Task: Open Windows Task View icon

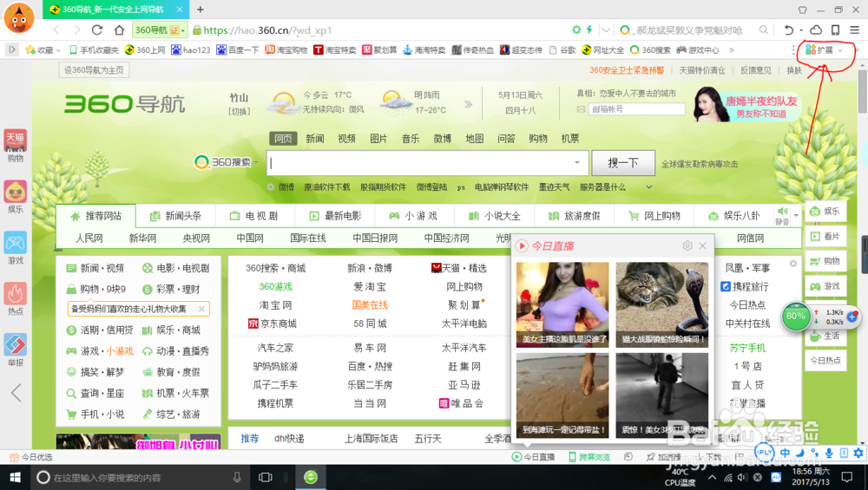Action: pyautogui.click(x=266, y=477)
